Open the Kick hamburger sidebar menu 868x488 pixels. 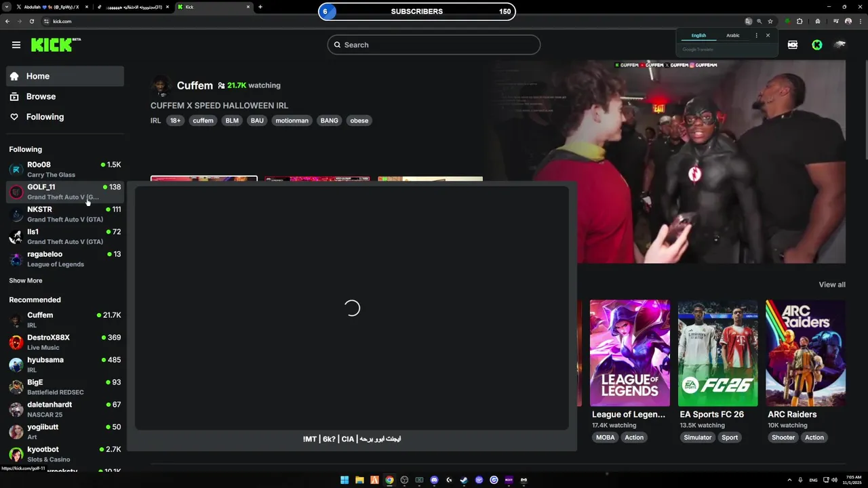[x=16, y=45]
